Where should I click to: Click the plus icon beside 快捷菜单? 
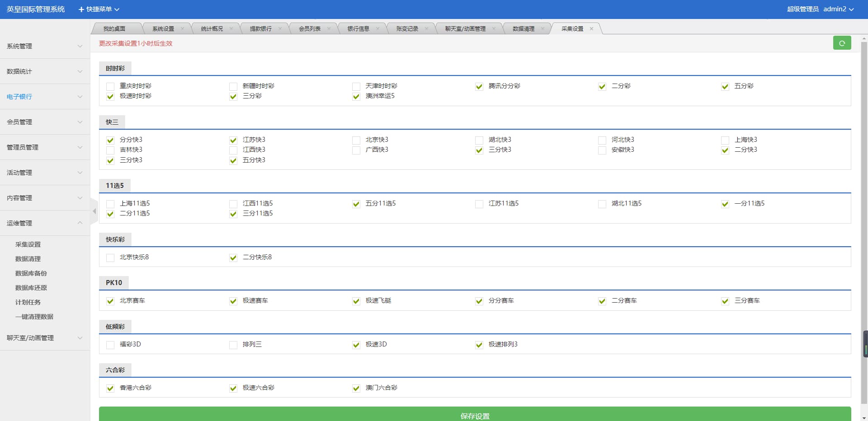(x=81, y=9)
